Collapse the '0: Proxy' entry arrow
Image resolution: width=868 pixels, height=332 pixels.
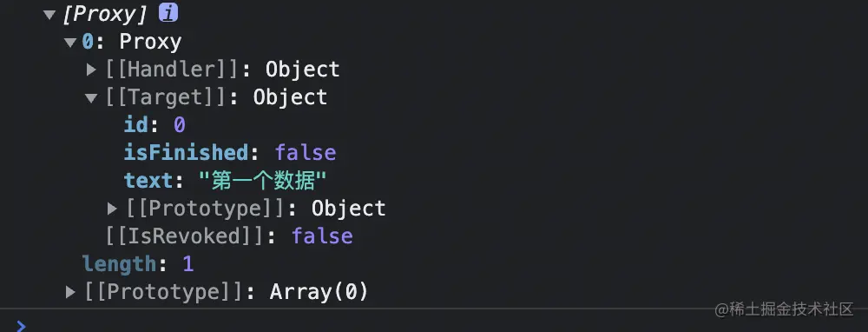pos(70,42)
